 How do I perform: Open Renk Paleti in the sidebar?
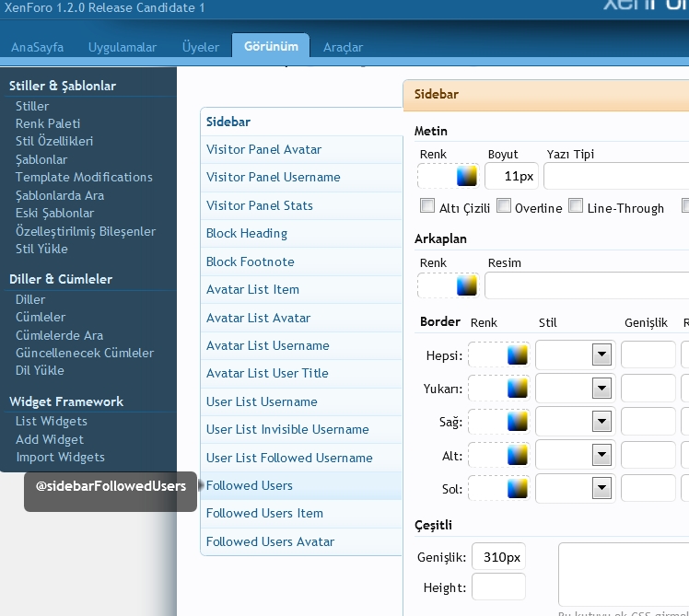click(48, 123)
